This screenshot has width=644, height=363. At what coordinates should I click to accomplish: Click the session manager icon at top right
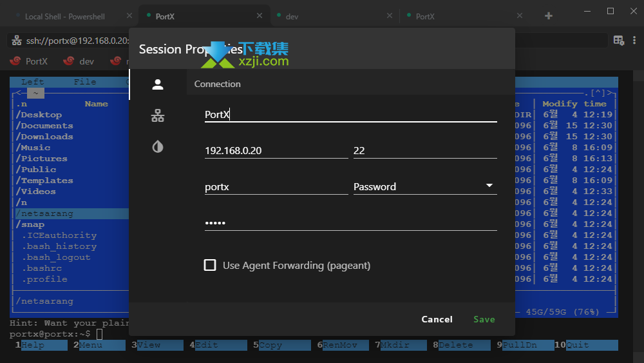[618, 40]
